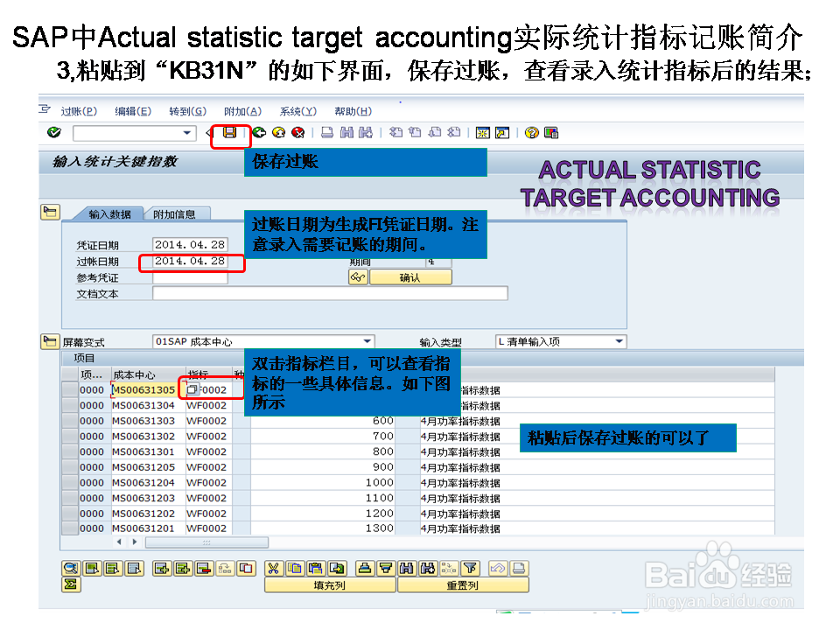Click the 凭证日期 date field
This screenshot has height=630, width=840.
(190, 245)
